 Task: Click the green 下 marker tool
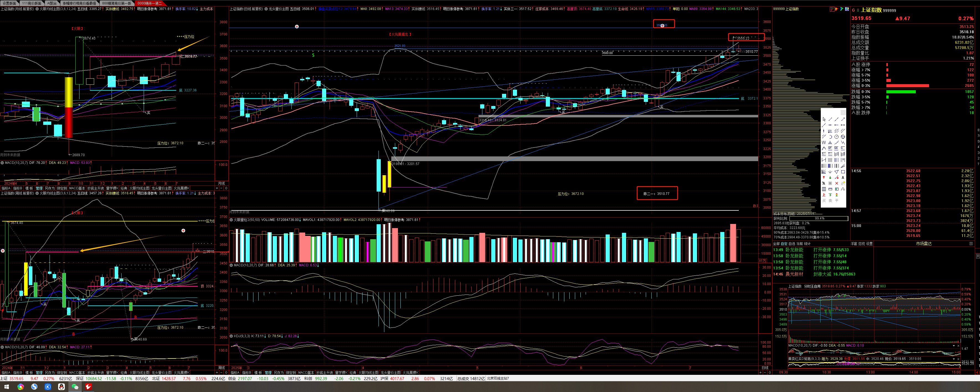(x=830, y=195)
